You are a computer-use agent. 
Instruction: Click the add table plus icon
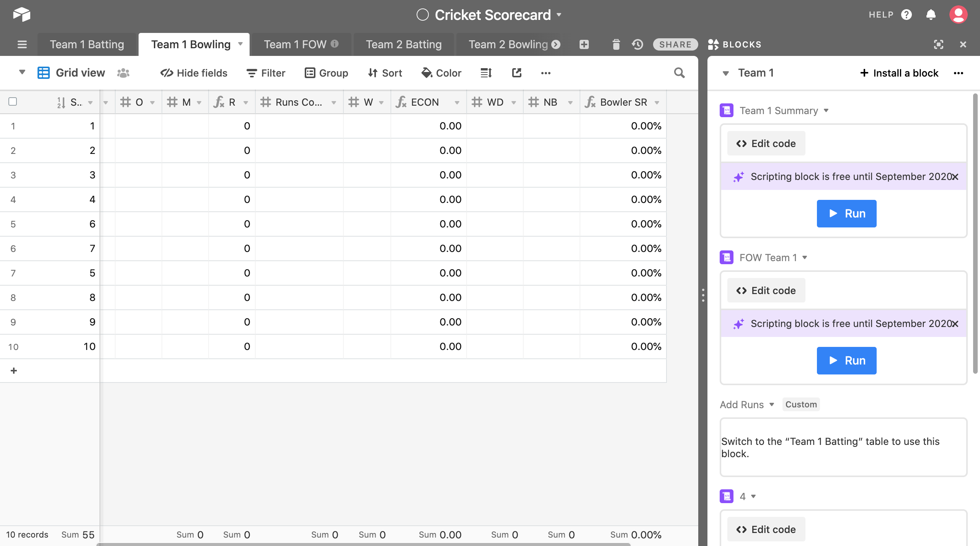tap(584, 44)
